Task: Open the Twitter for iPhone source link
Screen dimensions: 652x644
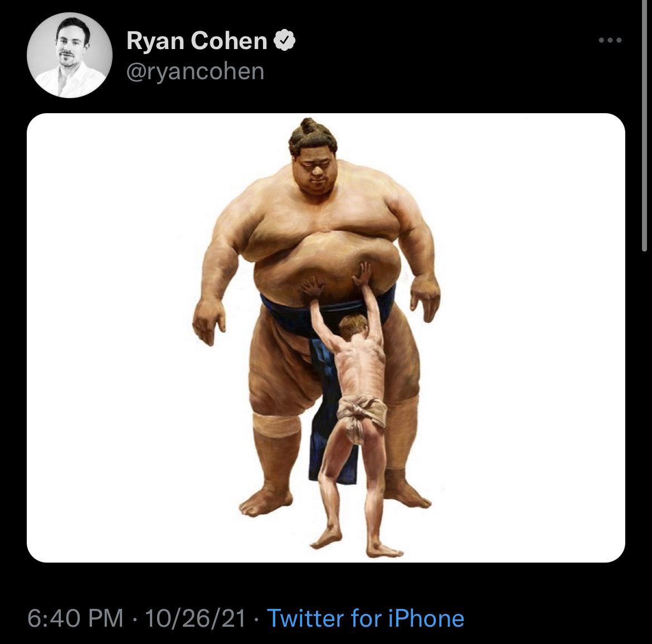Action: coord(366,618)
